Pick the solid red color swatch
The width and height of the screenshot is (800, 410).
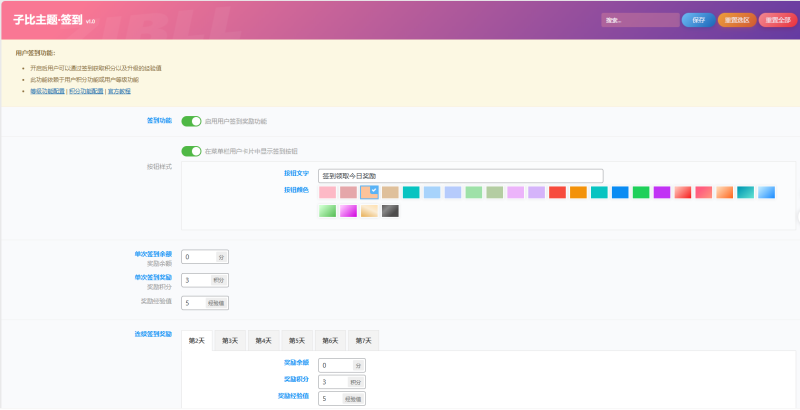(557, 192)
